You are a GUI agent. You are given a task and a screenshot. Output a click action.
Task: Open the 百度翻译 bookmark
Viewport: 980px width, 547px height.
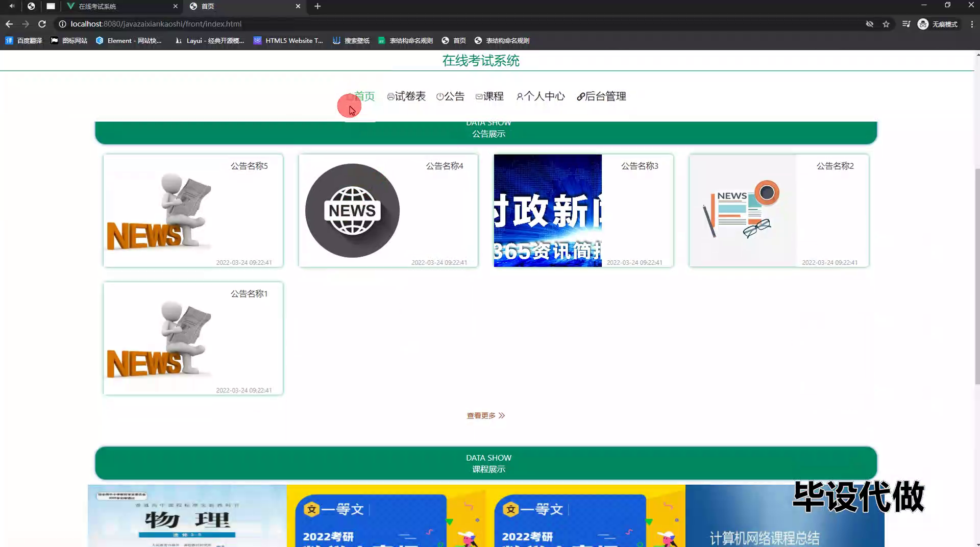click(24, 41)
